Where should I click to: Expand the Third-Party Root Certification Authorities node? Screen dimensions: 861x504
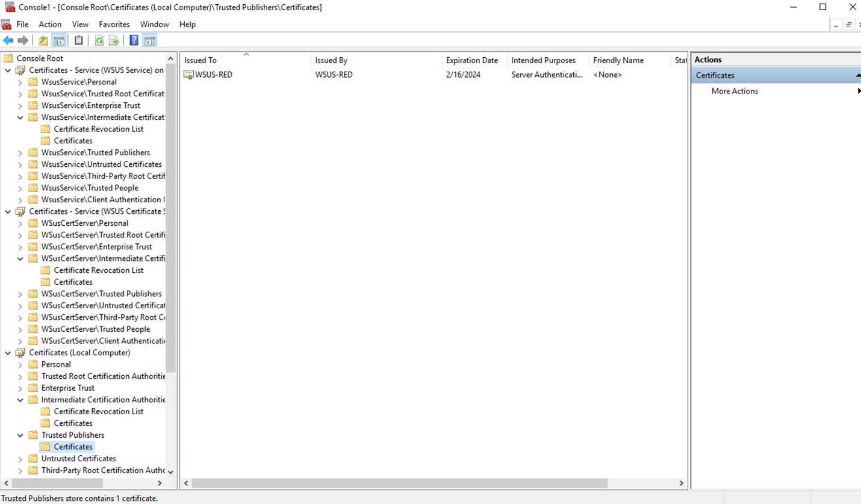tap(20, 470)
